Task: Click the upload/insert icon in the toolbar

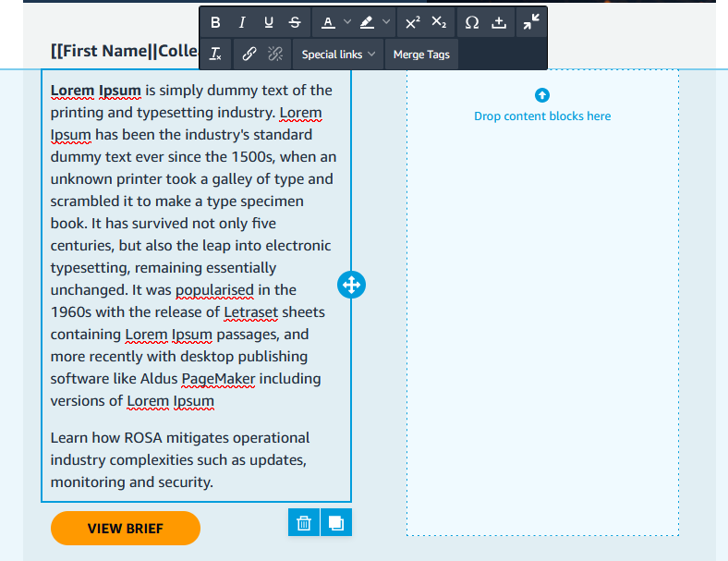Action: [499, 22]
